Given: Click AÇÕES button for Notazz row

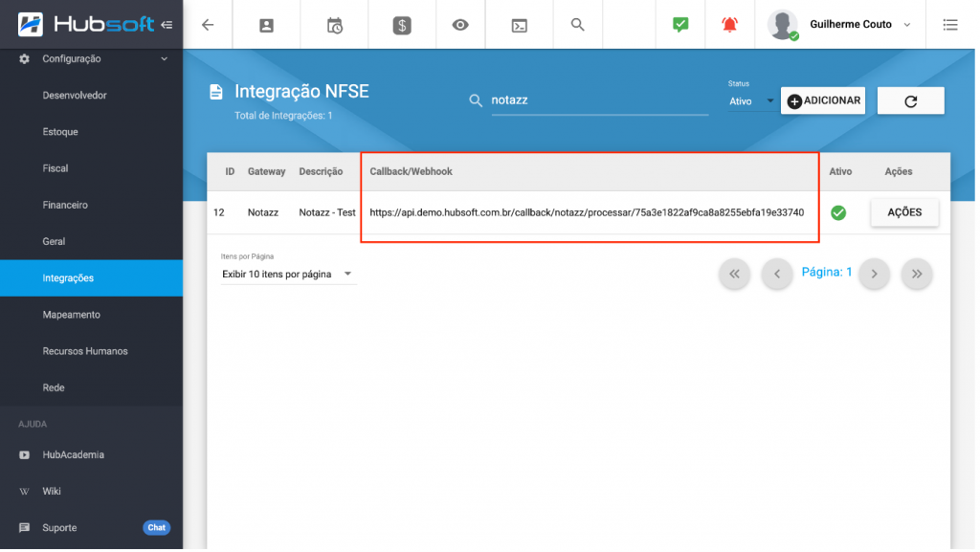Looking at the screenshot, I should 904,212.
